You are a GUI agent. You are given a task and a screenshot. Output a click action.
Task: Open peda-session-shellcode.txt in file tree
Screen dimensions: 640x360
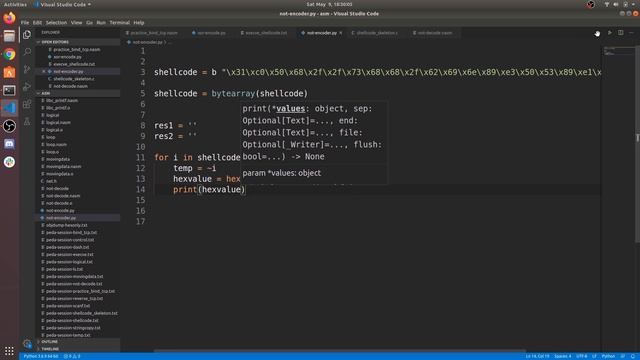(x=72, y=320)
